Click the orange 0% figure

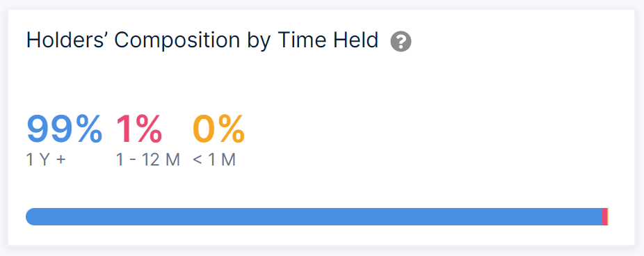coord(218,129)
